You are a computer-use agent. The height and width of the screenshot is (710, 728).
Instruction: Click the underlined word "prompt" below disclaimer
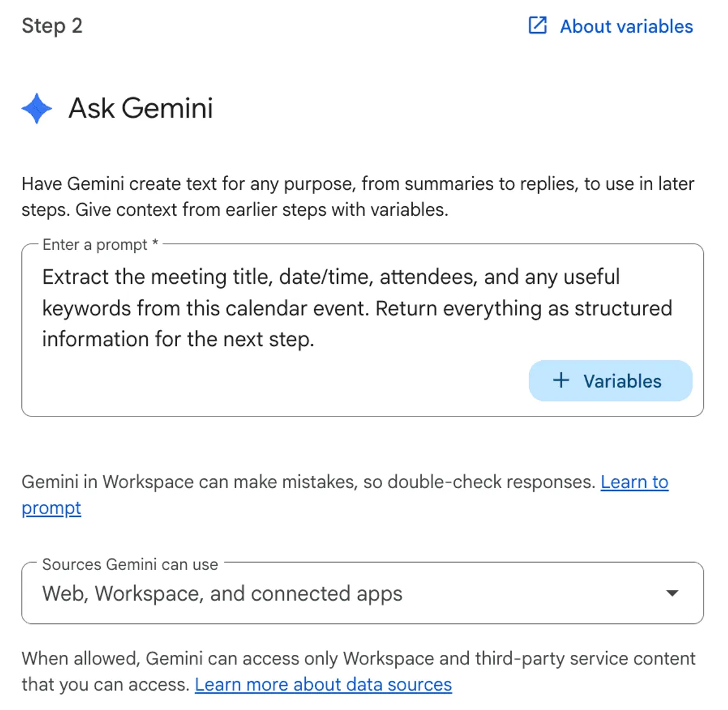(x=52, y=508)
